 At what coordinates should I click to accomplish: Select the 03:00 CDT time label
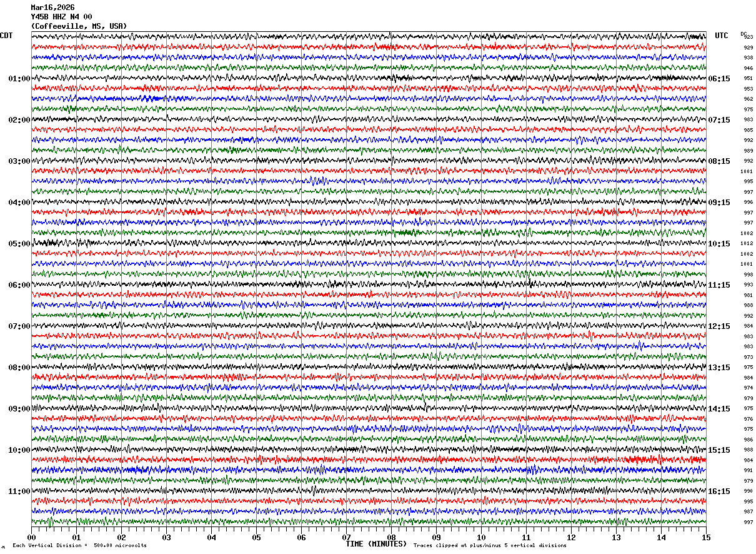pos(19,161)
